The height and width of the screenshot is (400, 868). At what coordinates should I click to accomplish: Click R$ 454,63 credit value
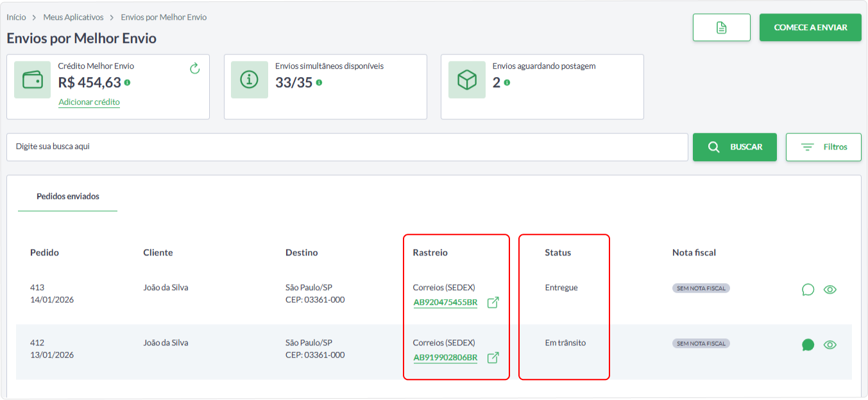point(90,82)
